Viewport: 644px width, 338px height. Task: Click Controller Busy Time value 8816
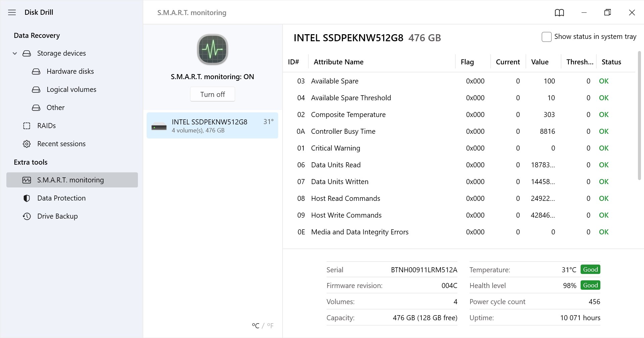coord(547,131)
